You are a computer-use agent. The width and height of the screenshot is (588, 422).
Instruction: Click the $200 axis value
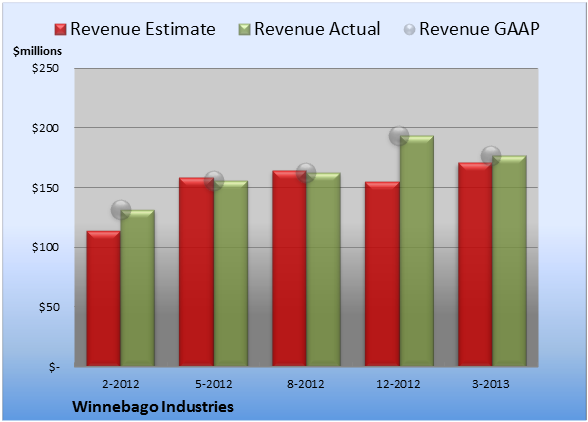pyautogui.click(x=45, y=128)
